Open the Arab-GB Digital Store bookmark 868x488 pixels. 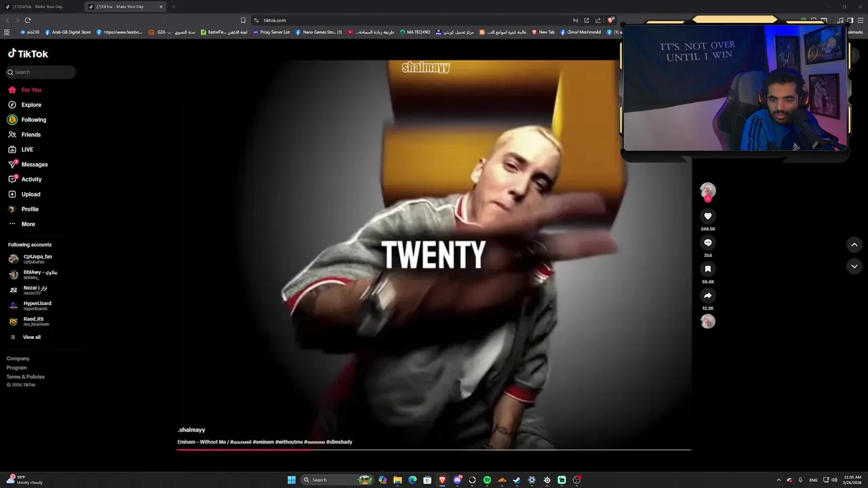click(x=68, y=32)
